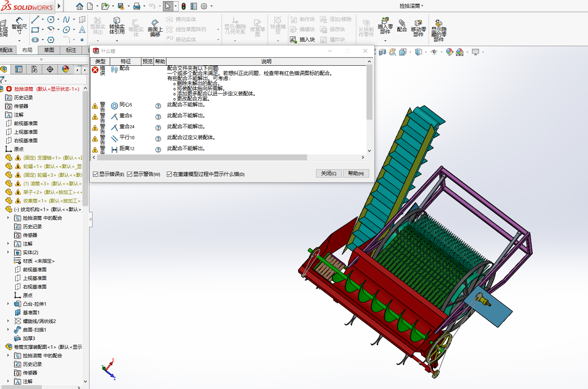Pick the Spline sketch tool

pos(66,20)
